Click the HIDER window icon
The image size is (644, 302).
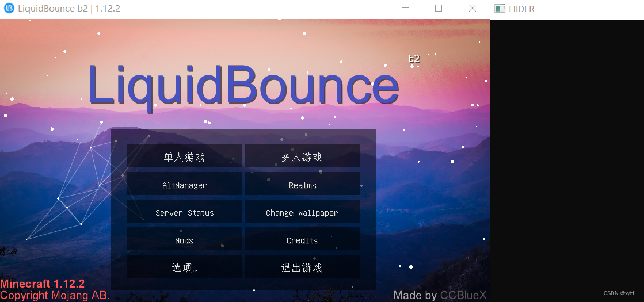tap(500, 8)
